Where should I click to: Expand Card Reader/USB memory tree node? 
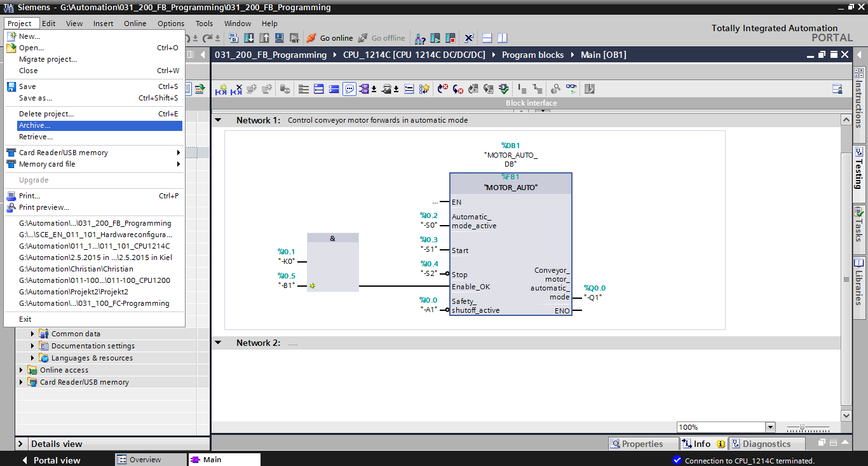click(22, 382)
